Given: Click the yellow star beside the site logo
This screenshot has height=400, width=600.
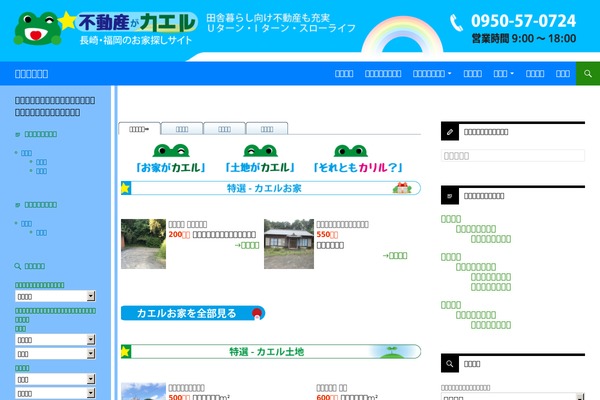Looking at the screenshot, I should click(x=67, y=21).
